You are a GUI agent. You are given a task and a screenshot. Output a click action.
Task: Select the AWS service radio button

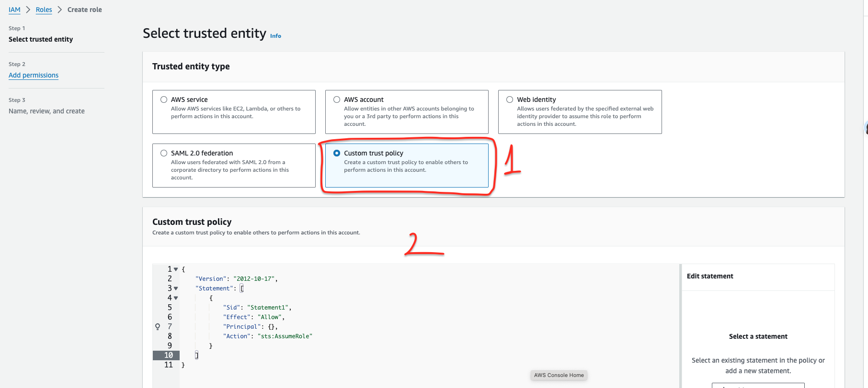tap(164, 100)
